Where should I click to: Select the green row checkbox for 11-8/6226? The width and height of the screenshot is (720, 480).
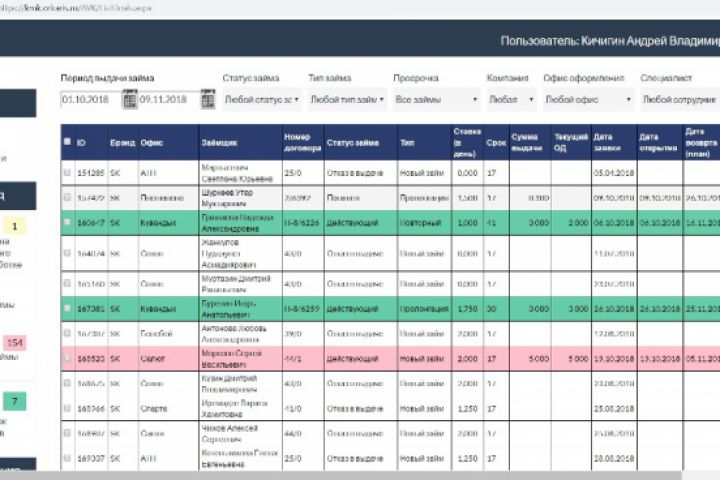pyautogui.click(x=68, y=222)
